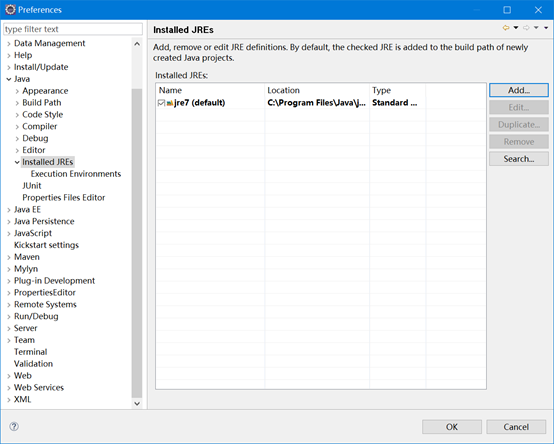Image resolution: width=554 pixels, height=444 pixels.
Task: Click the Eclipse Preferences window icon
Action: (x=10, y=10)
